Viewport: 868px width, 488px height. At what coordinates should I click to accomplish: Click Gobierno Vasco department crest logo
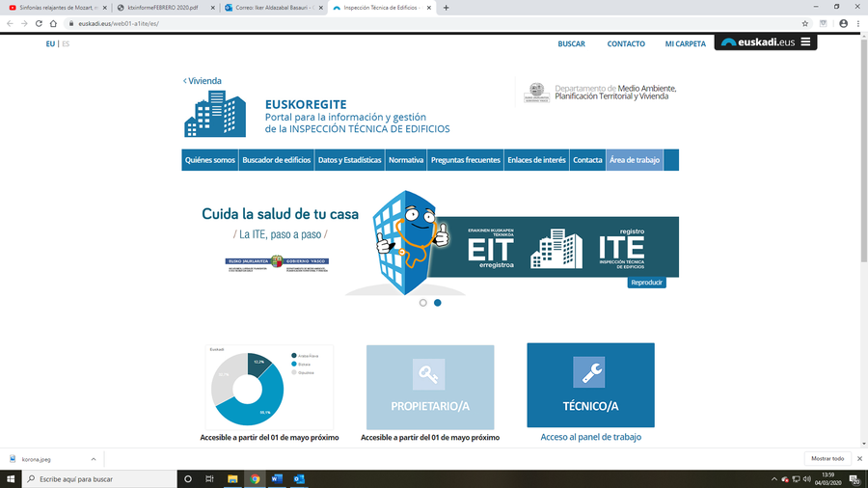click(536, 93)
